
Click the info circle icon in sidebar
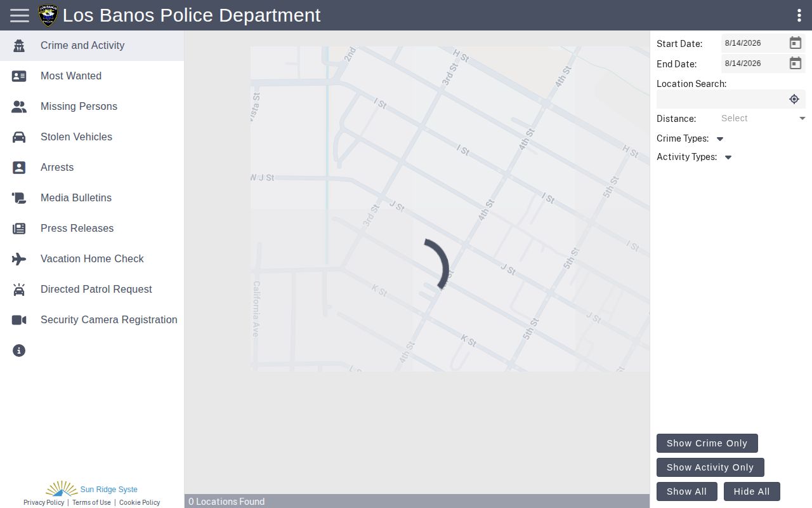coord(19,351)
